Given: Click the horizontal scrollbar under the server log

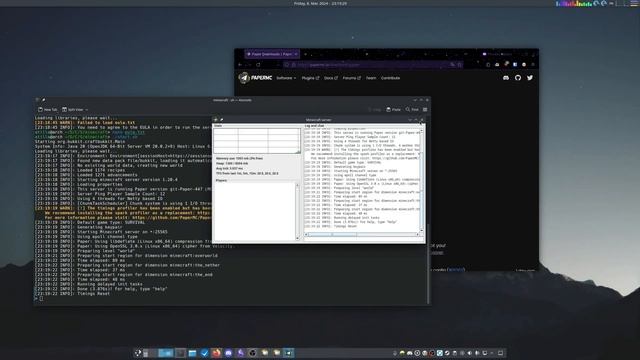Looking at the screenshot, I should point(362,234).
